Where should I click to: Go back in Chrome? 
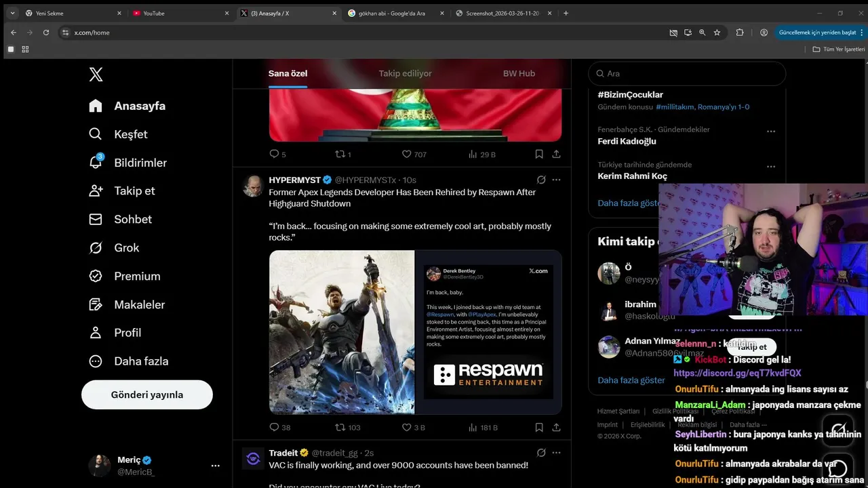[14, 33]
